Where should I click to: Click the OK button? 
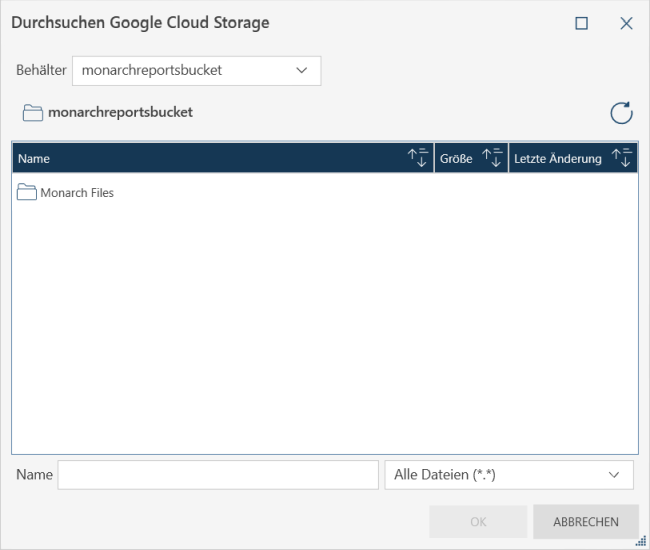point(478,521)
